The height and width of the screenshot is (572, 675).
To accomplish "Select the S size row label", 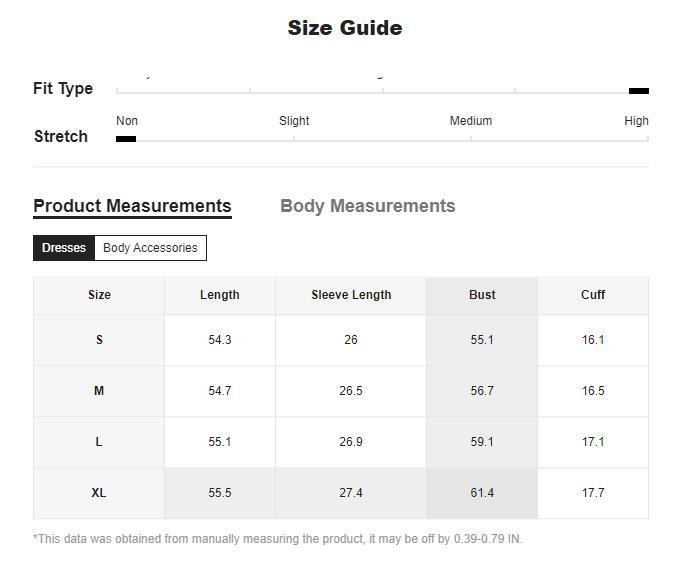I will click(x=99, y=340).
